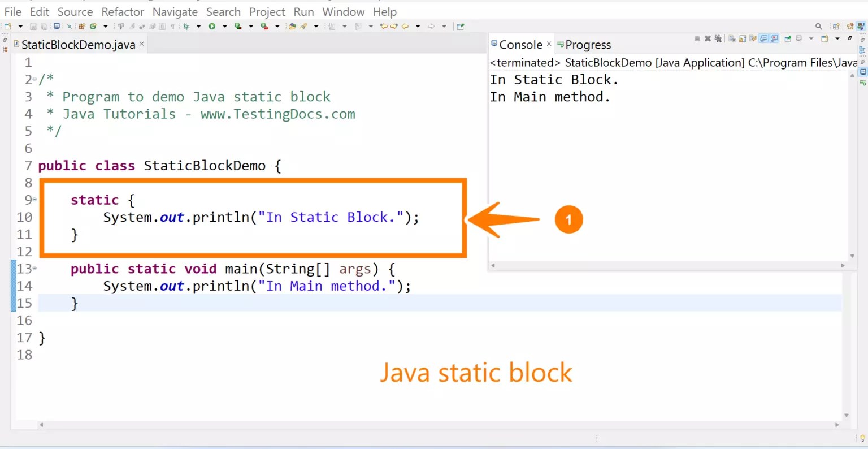Click the New file toolbar icon
This screenshot has width=868, height=449.
[x=7, y=26]
